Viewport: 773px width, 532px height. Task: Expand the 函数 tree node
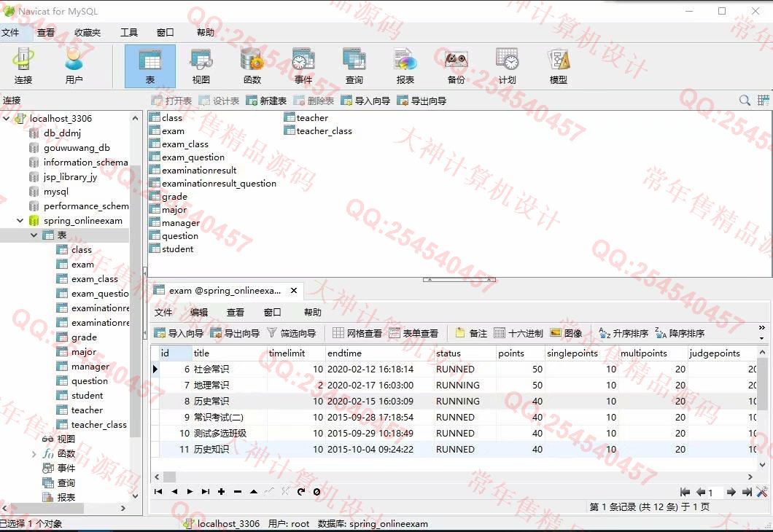[x=34, y=454]
